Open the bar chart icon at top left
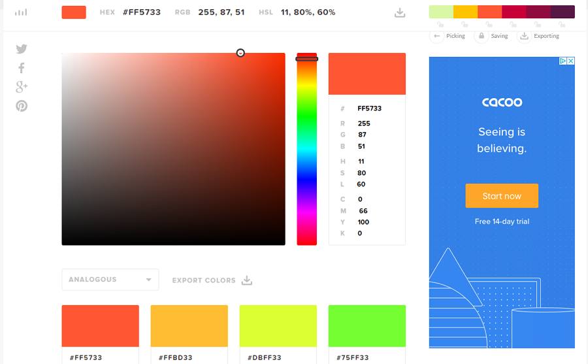Screen dimensions: 588x364 click(x=21, y=12)
